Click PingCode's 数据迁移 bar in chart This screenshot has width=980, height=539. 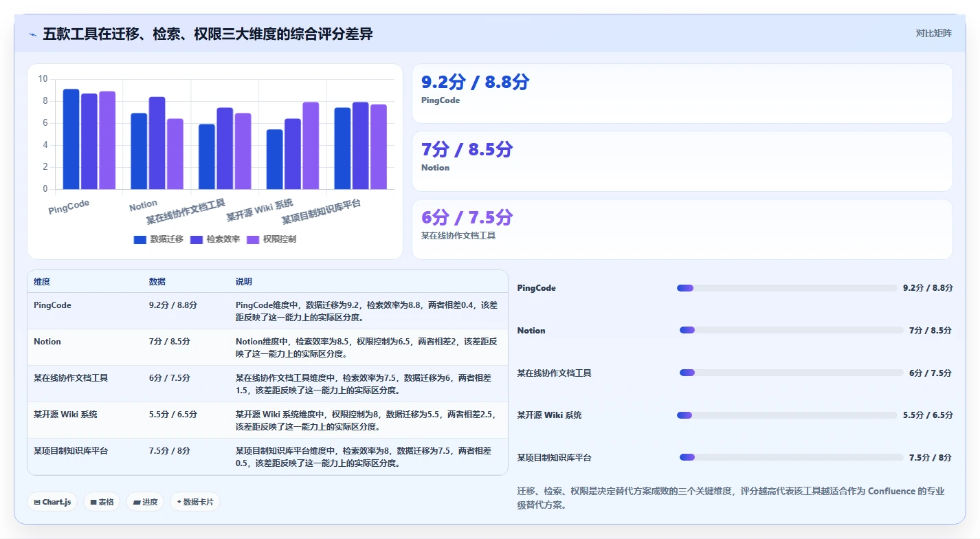71,139
